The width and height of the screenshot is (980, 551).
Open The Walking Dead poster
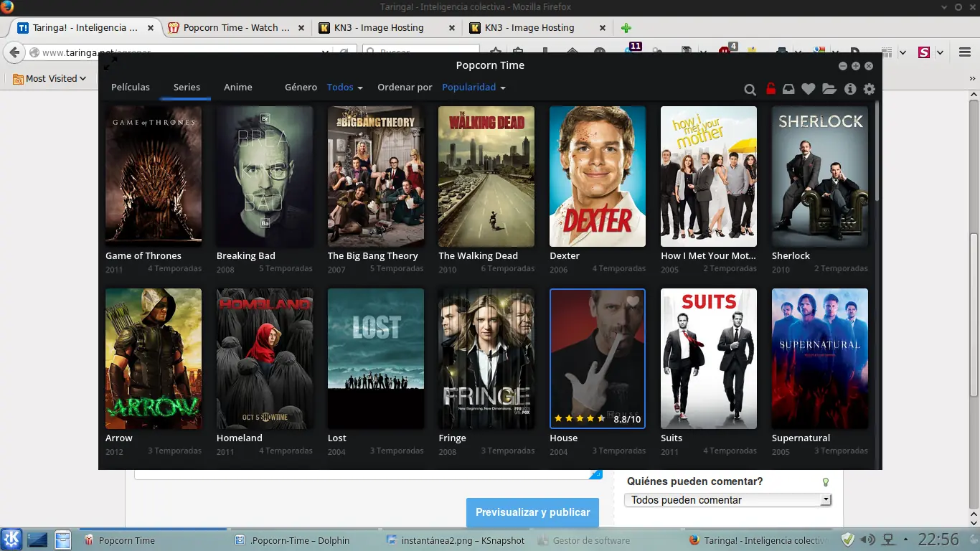pyautogui.click(x=486, y=176)
